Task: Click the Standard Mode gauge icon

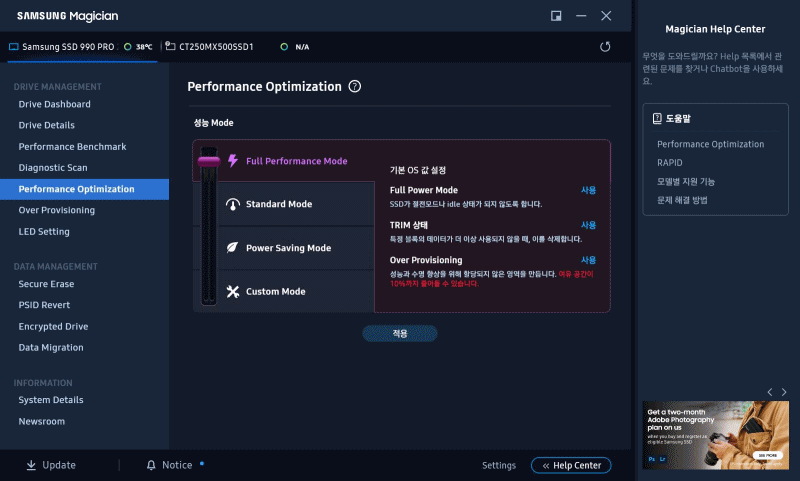Action: [x=233, y=204]
